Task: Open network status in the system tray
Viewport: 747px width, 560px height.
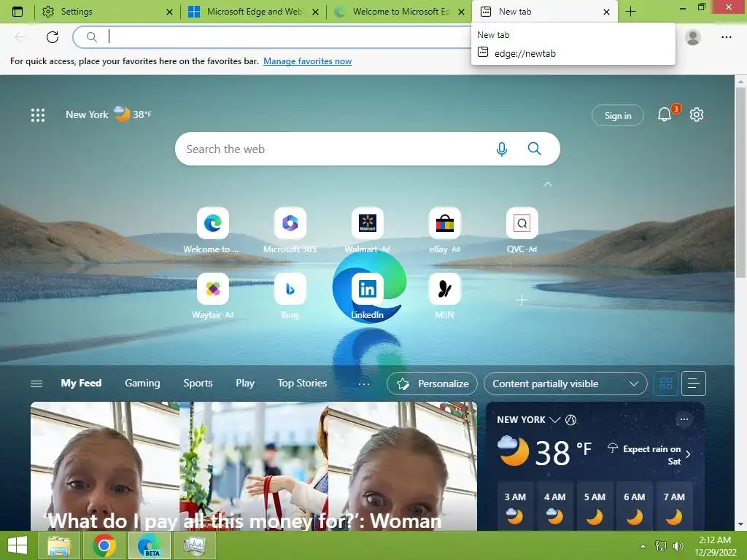Action: click(661, 546)
